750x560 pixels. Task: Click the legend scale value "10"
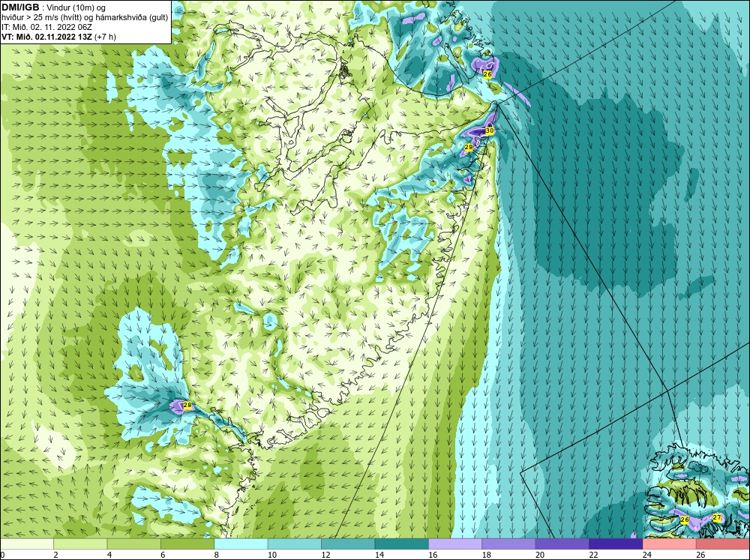click(271, 555)
